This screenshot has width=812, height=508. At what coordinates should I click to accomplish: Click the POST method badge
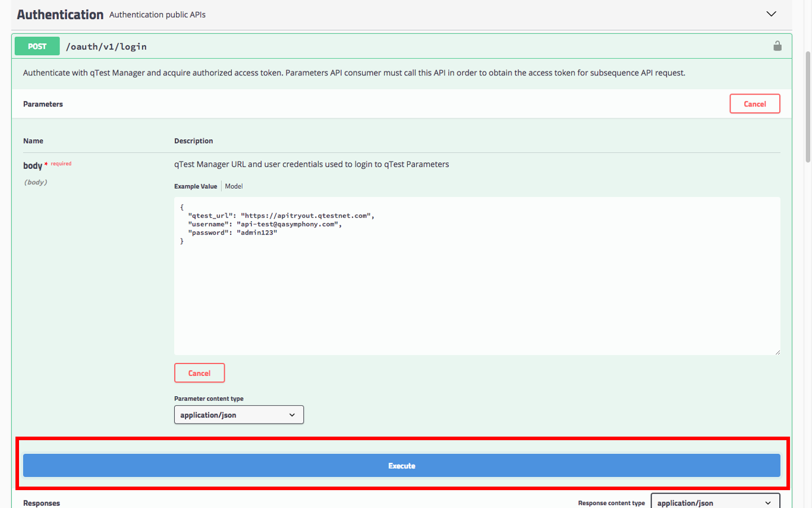point(37,46)
